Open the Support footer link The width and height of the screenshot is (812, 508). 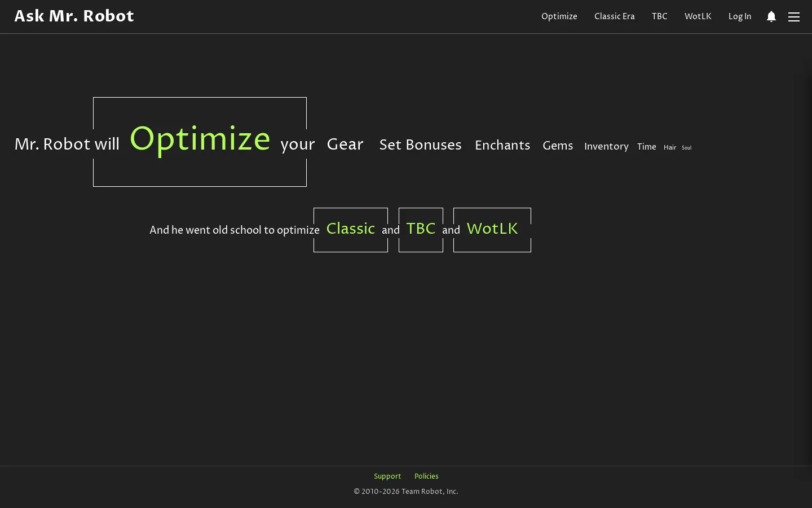tap(387, 476)
